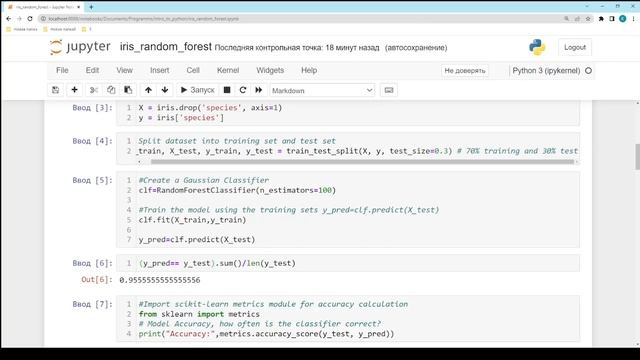Open the Widgets menu
The image size is (640, 360).
[270, 70]
